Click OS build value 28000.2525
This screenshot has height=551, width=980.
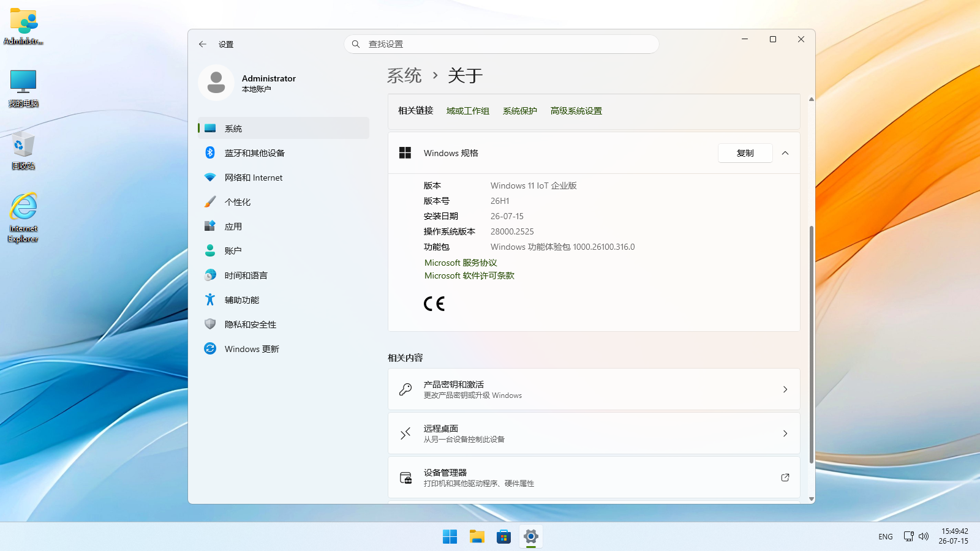(512, 231)
